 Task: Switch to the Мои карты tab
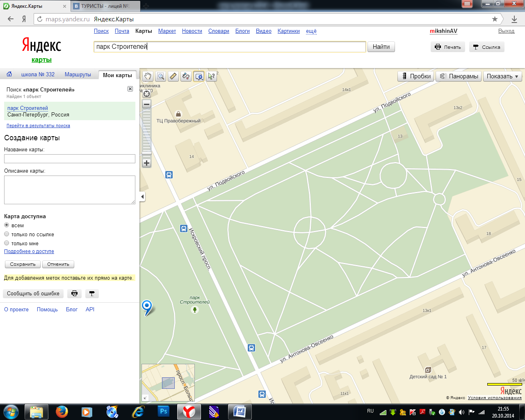point(117,75)
